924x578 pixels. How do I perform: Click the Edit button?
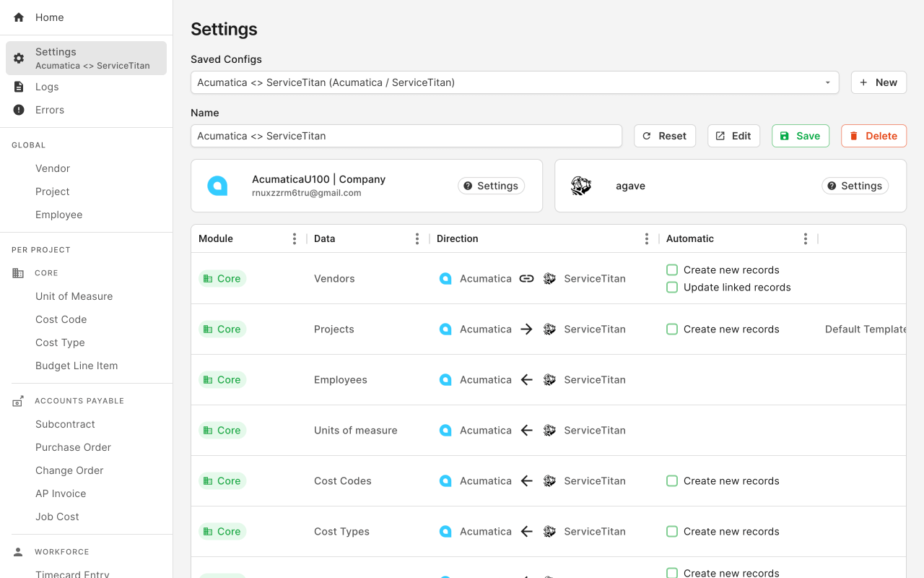(x=733, y=136)
